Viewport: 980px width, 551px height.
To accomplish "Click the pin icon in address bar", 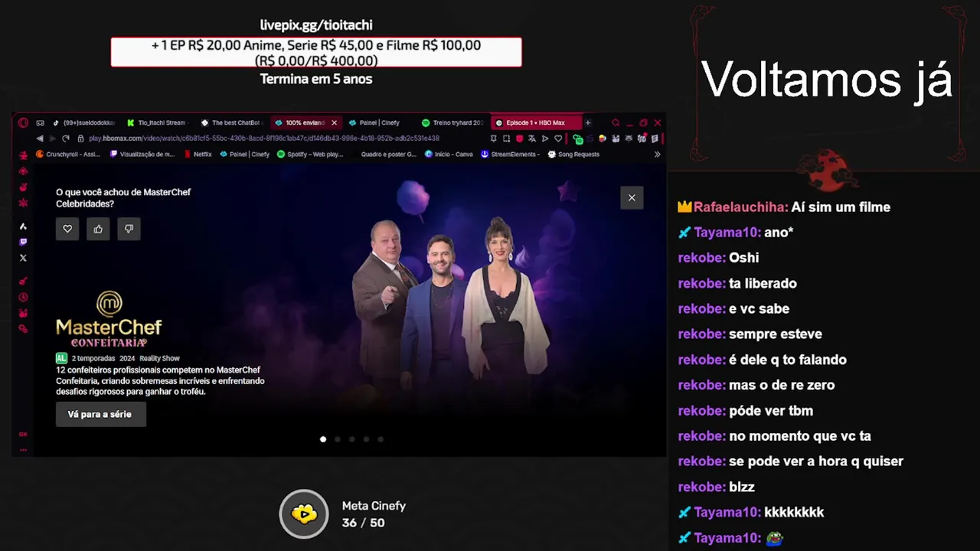I will (494, 139).
